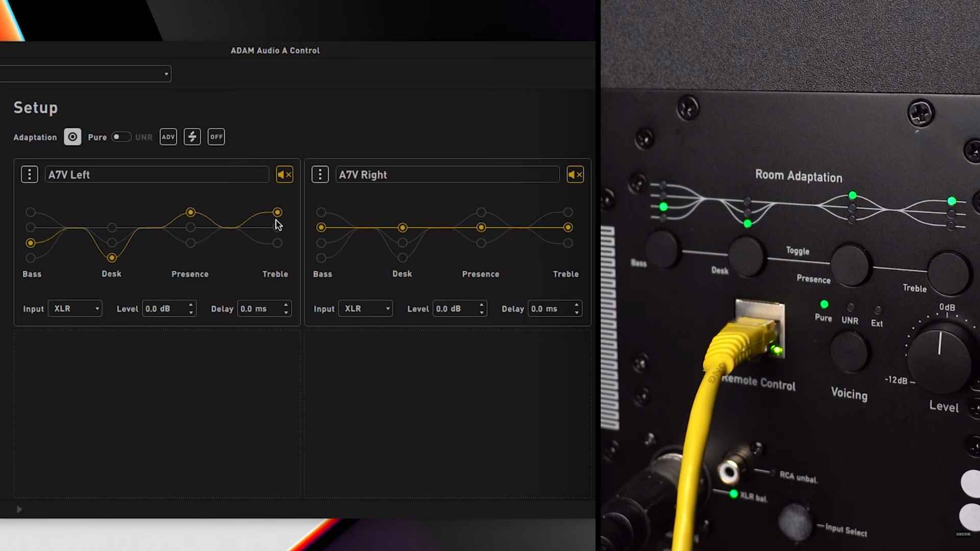Screen dimensions: 980x551
Task: Open the top device selection dropdown
Action: click(85, 74)
